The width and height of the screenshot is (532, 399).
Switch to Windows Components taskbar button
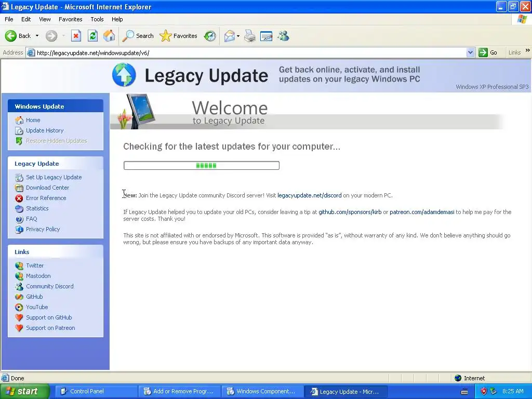[262, 392]
